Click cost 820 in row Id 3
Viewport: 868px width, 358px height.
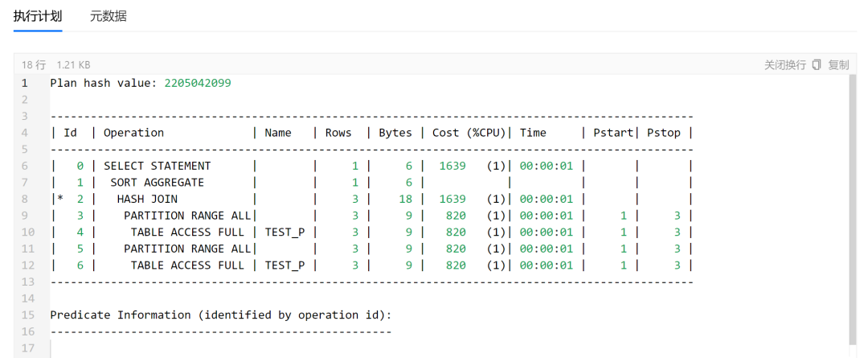456,216
